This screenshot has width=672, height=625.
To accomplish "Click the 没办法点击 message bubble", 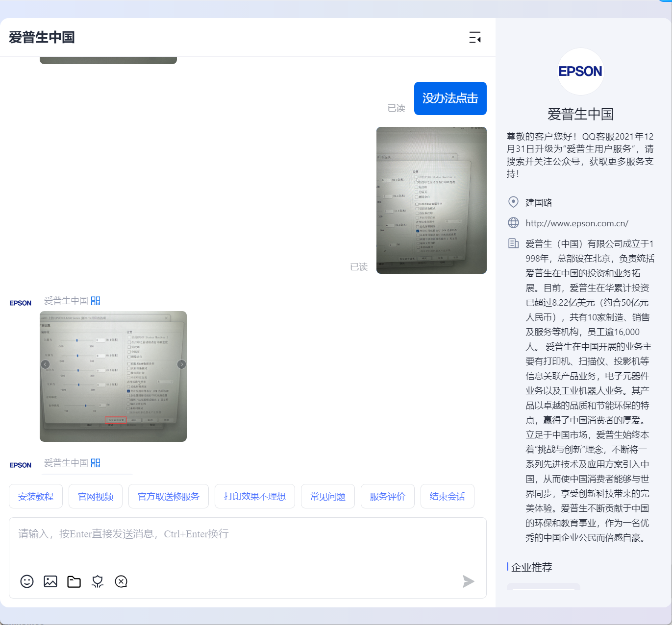I will [450, 98].
